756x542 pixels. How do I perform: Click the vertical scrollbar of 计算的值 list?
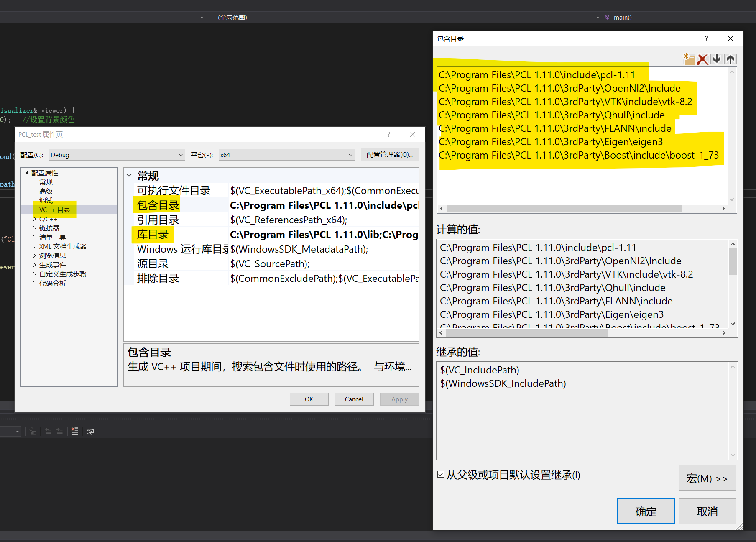pyautogui.click(x=733, y=262)
